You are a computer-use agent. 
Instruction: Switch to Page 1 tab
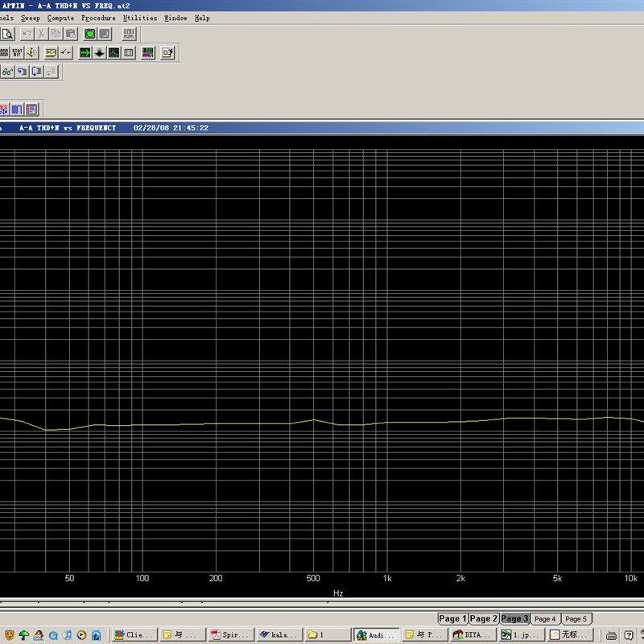click(452, 618)
